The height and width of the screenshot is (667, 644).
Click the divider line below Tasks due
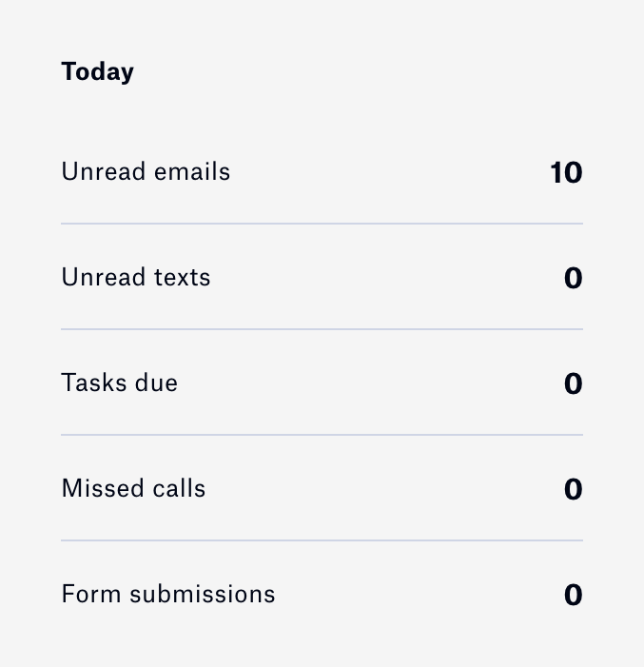(322, 435)
